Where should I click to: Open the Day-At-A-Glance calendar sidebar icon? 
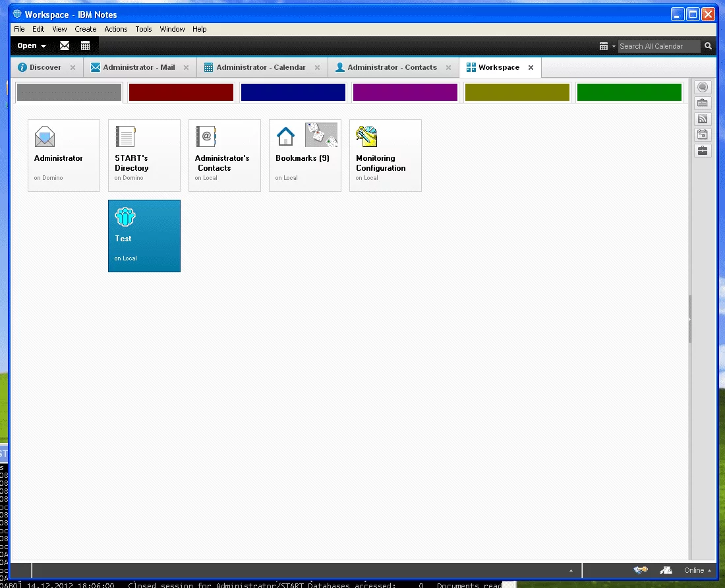[703, 135]
